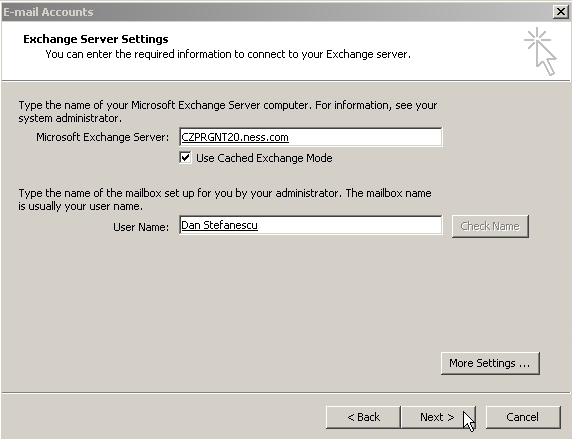Click the underlined CZPRGNT20.ness.com server text

coord(235,137)
